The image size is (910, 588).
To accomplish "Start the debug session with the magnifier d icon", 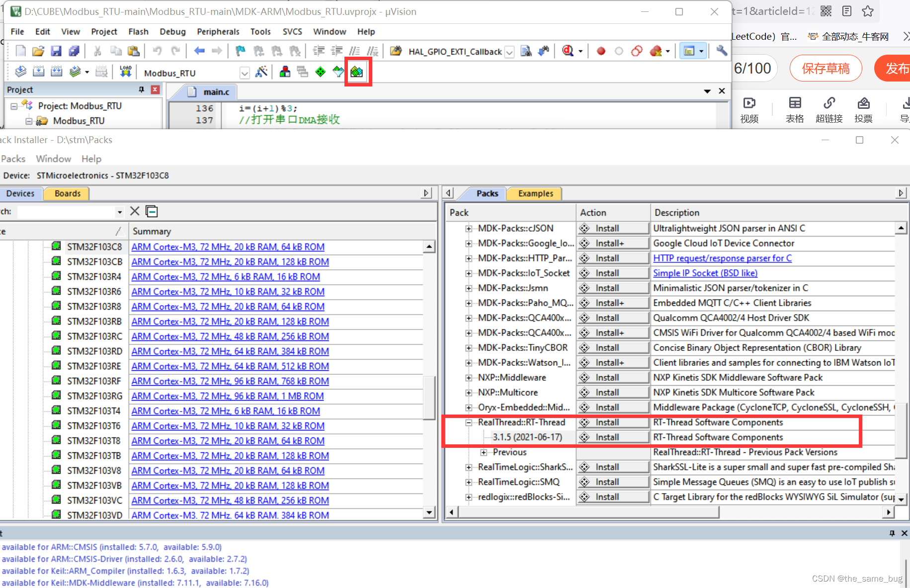I will (568, 51).
